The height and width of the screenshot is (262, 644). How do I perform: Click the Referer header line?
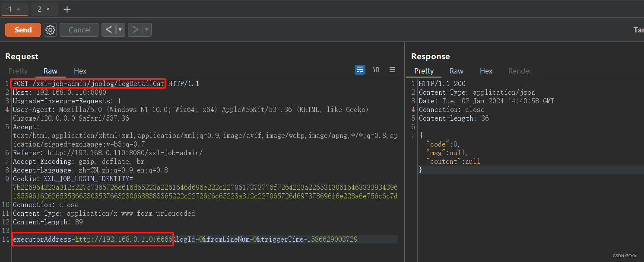108,153
